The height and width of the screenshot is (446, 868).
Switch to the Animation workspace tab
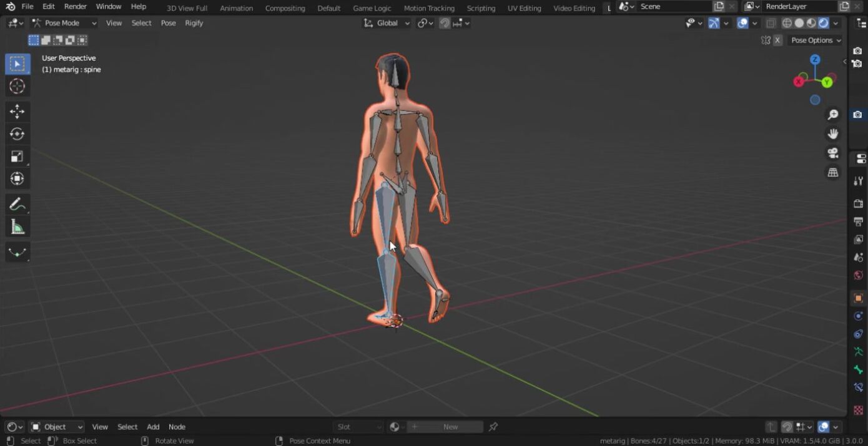(236, 8)
